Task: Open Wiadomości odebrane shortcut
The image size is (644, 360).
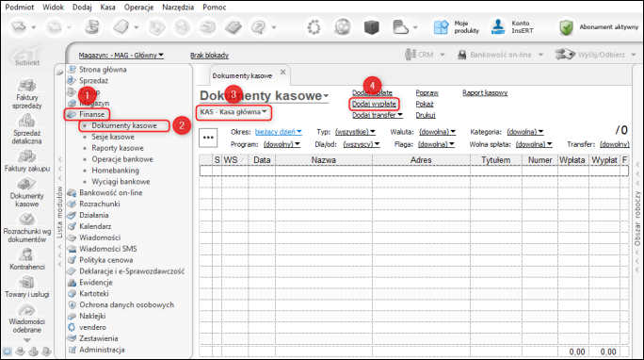Action: click(26, 319)
